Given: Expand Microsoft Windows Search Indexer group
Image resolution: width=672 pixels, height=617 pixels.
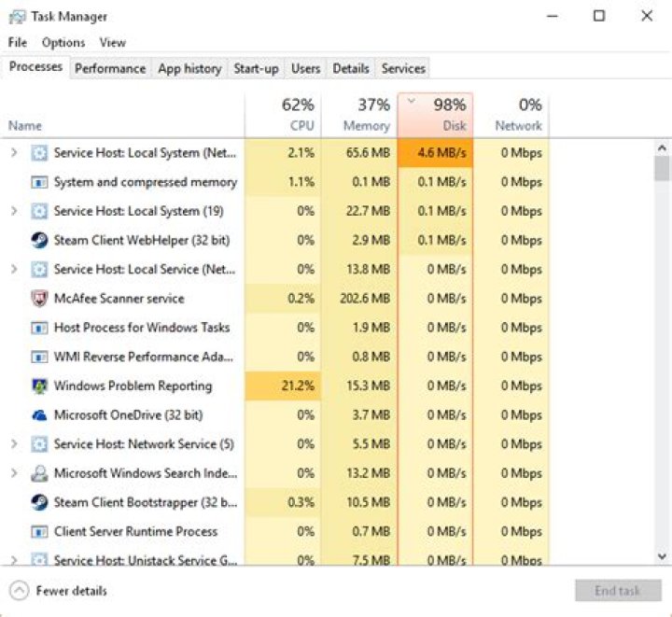Looking at the screenshot, I should (14, 473).
